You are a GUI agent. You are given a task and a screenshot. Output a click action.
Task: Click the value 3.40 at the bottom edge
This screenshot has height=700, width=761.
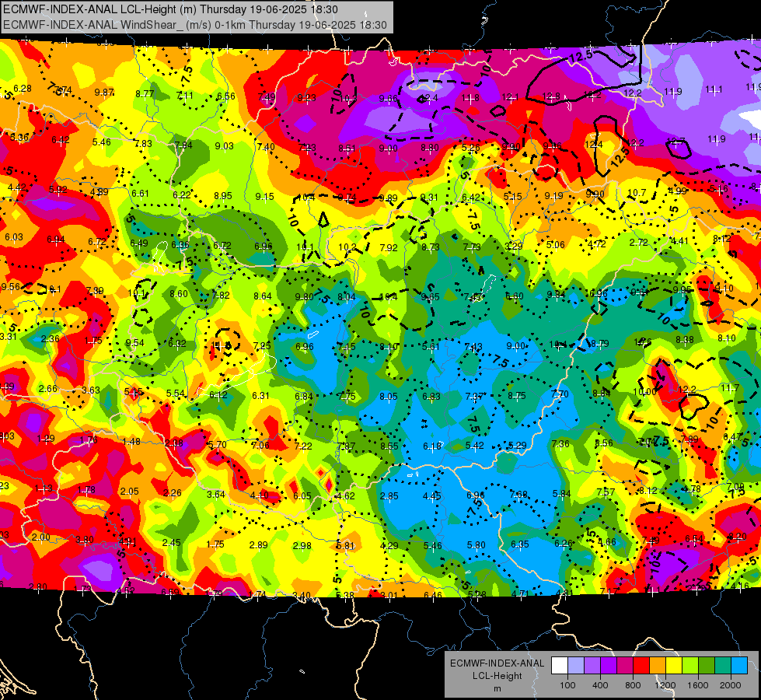(x=302, y=595)
